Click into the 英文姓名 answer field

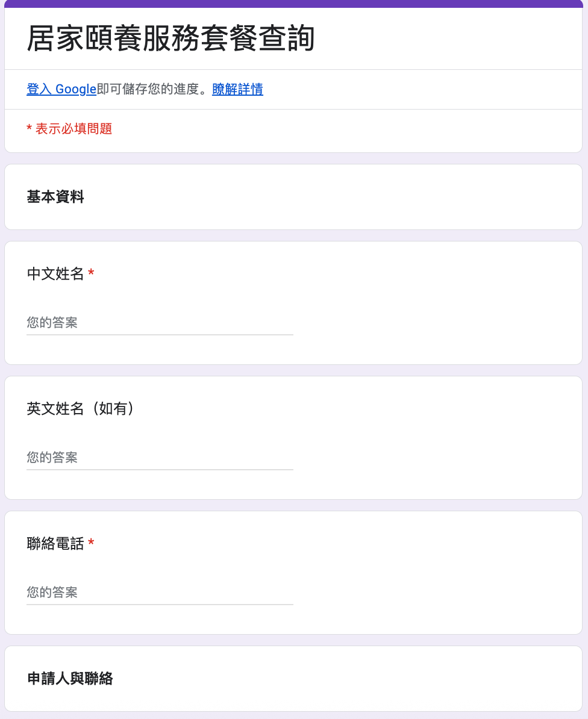pos(160,458)
